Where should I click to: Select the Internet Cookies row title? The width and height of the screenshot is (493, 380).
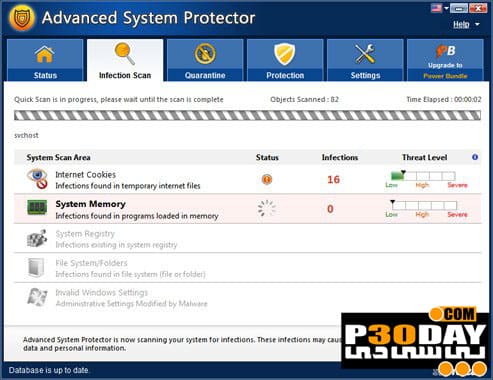pyautogui.click(x=86, y=175)
